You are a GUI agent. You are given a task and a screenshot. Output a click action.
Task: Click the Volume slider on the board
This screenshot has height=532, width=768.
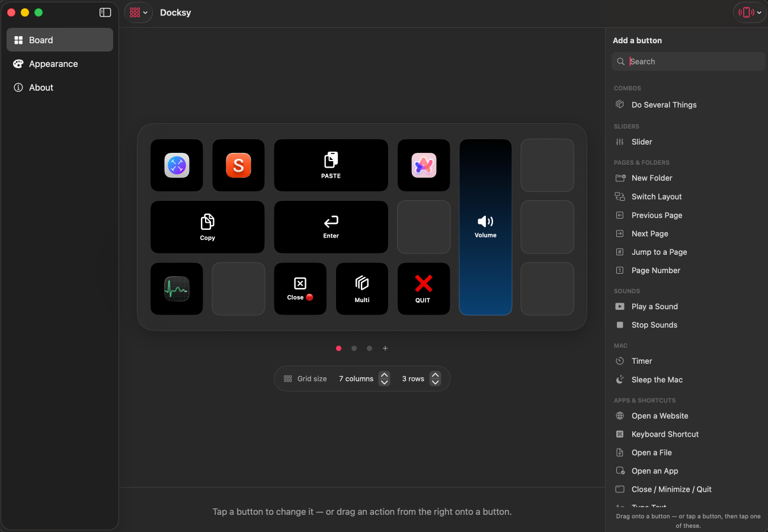click(485, 227)
